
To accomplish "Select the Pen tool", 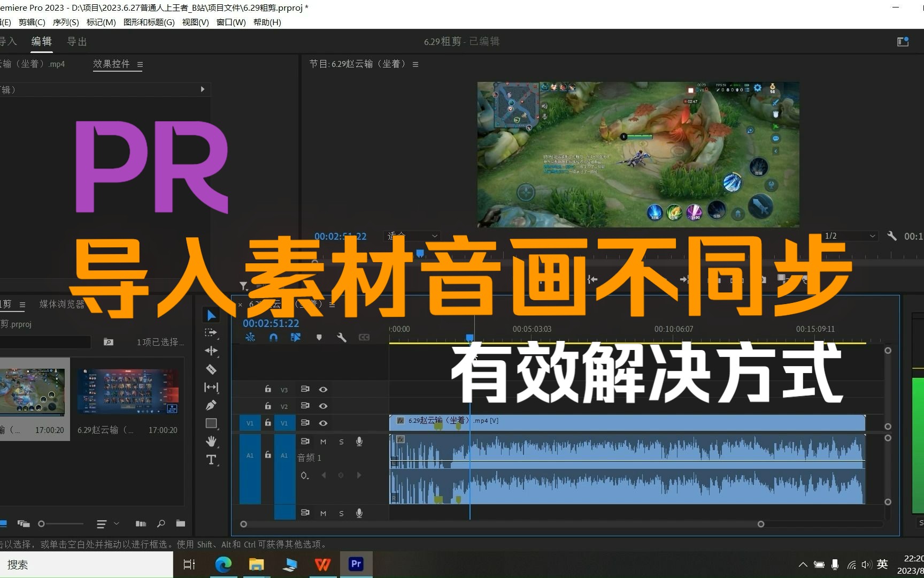I will click(211, 405).
